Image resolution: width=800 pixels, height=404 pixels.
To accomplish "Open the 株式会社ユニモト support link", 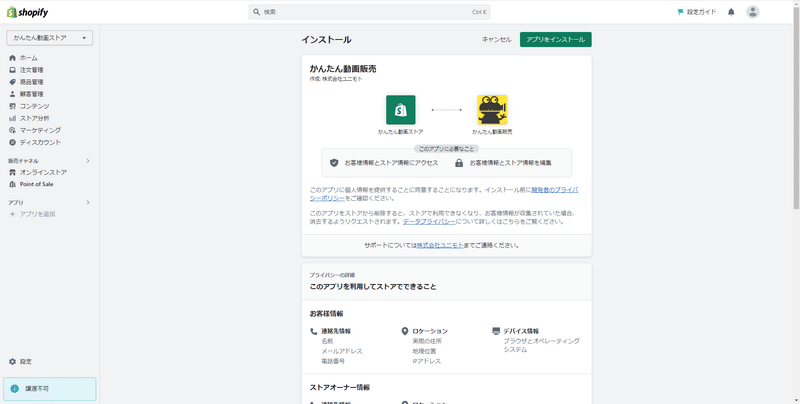I will 440,245.
